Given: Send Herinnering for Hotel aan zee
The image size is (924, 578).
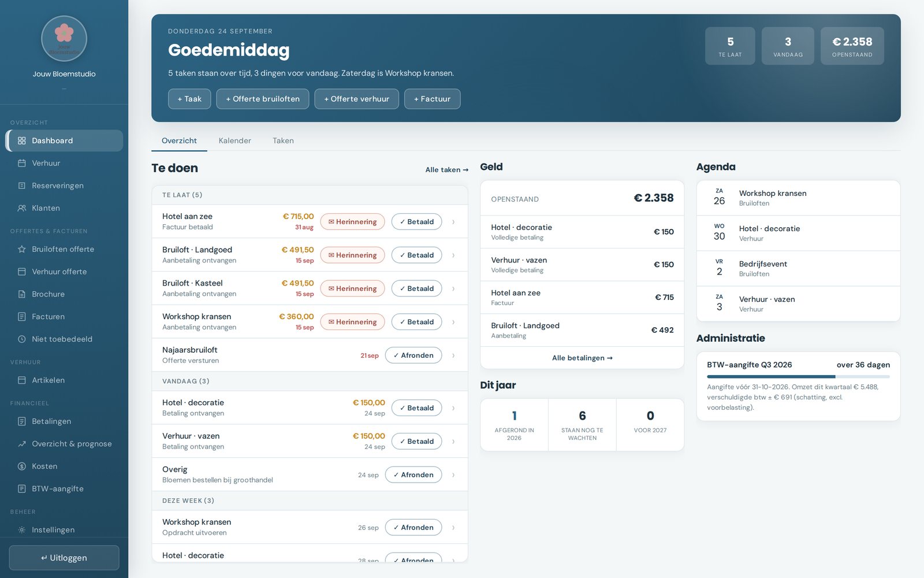Looking at the screenshot, I should click(352, 222).
